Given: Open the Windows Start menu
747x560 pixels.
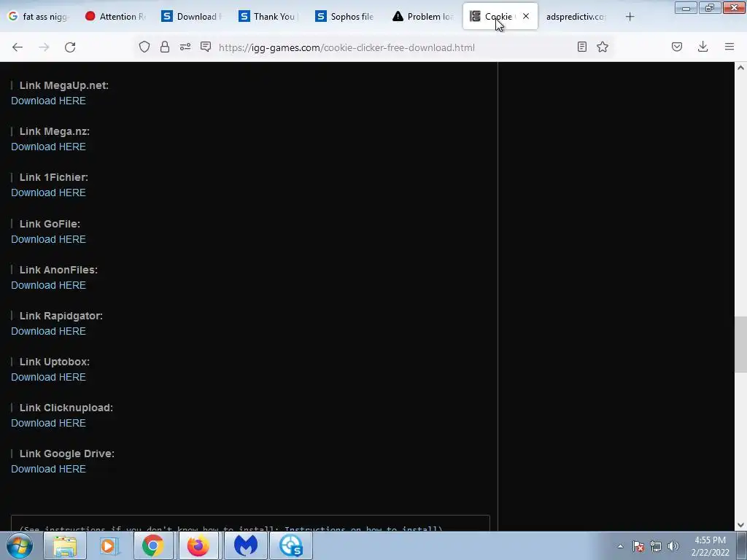Looking at the screenshot, I should (20, 545).
